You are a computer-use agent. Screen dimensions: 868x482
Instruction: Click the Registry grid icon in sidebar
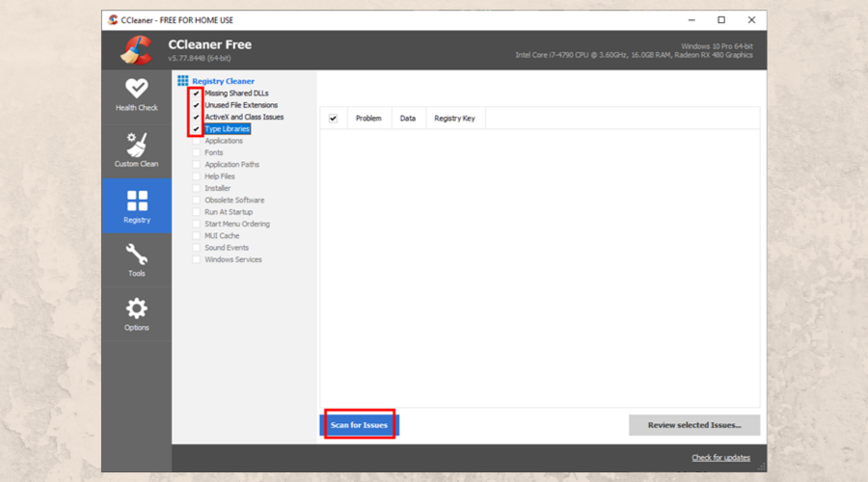[137, 201]
